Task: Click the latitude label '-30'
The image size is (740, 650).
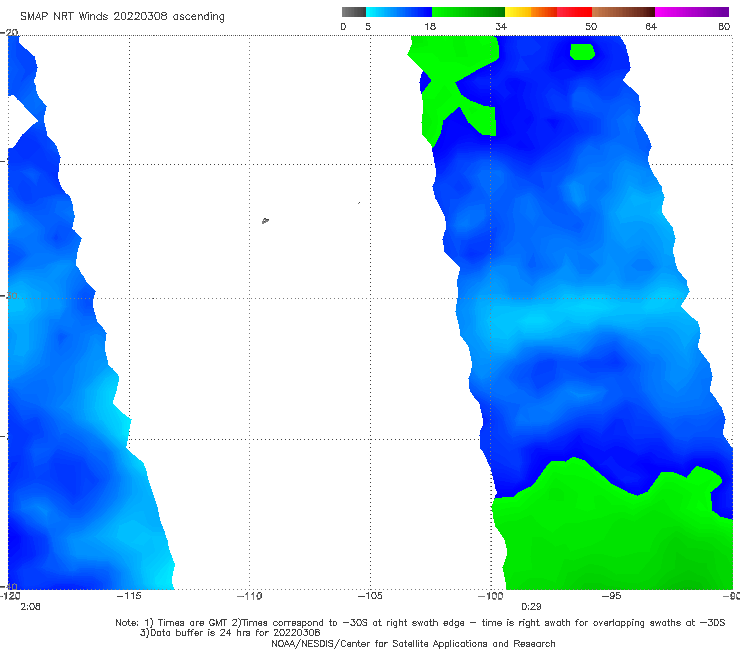Action: 9,295
